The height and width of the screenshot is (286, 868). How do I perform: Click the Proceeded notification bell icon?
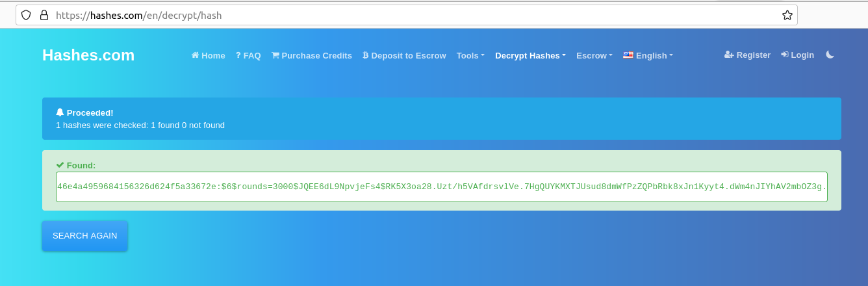coord(60,112)
